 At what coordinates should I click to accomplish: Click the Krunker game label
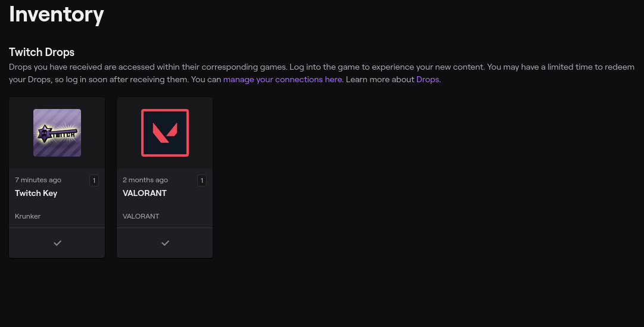coord(28,216)
